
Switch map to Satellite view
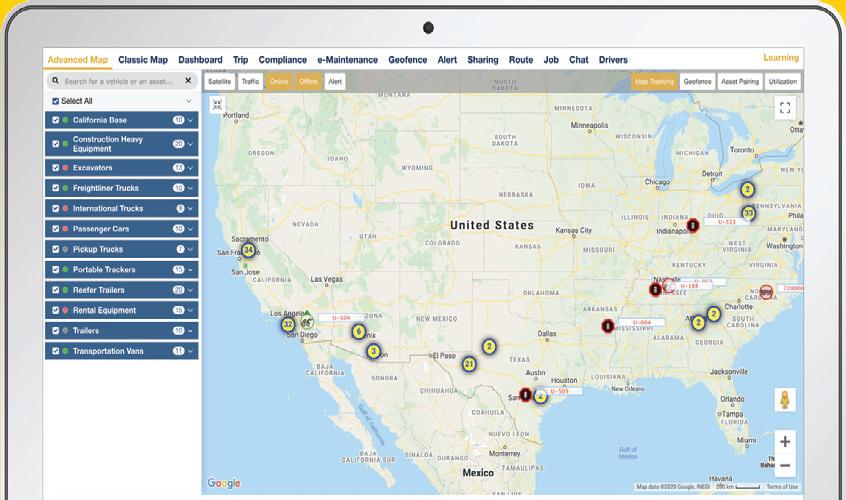220,81
